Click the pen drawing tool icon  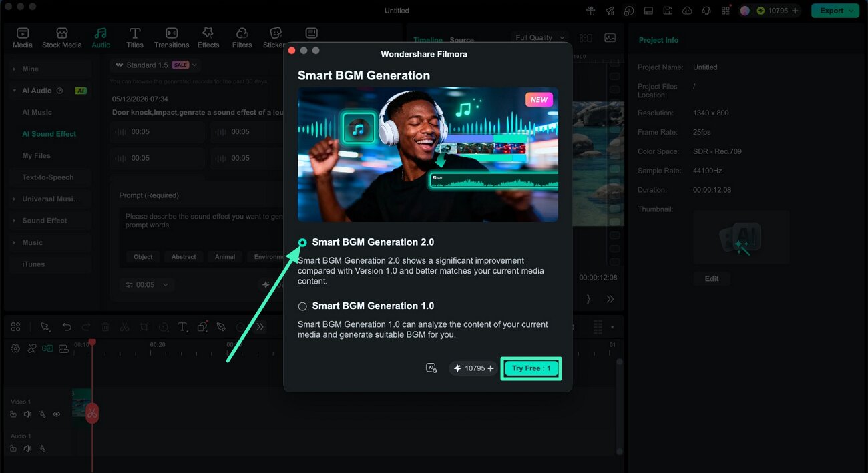pyautogui.click(x=221, y=327)
